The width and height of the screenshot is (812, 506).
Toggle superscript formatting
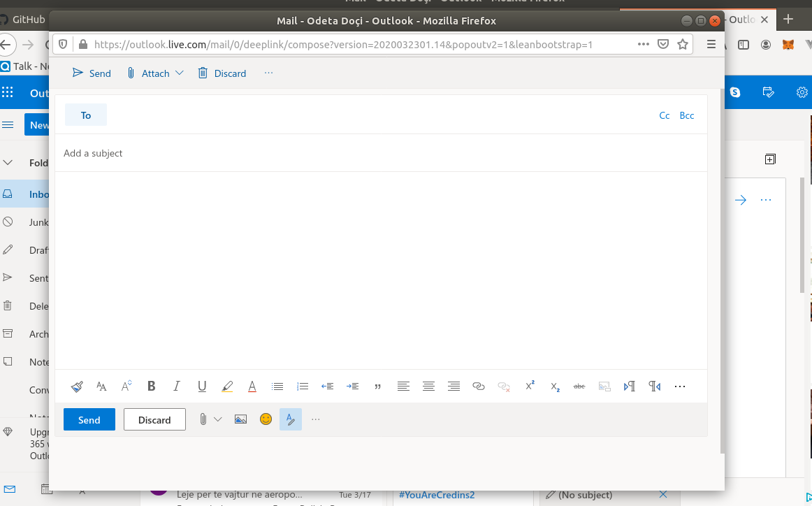point(529,386)
